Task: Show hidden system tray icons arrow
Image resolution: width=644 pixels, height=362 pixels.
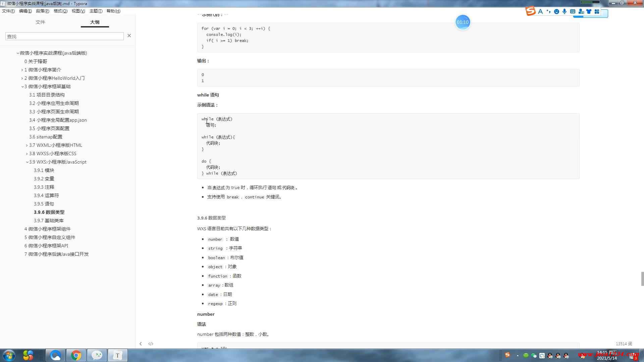Action: (518, 356)
